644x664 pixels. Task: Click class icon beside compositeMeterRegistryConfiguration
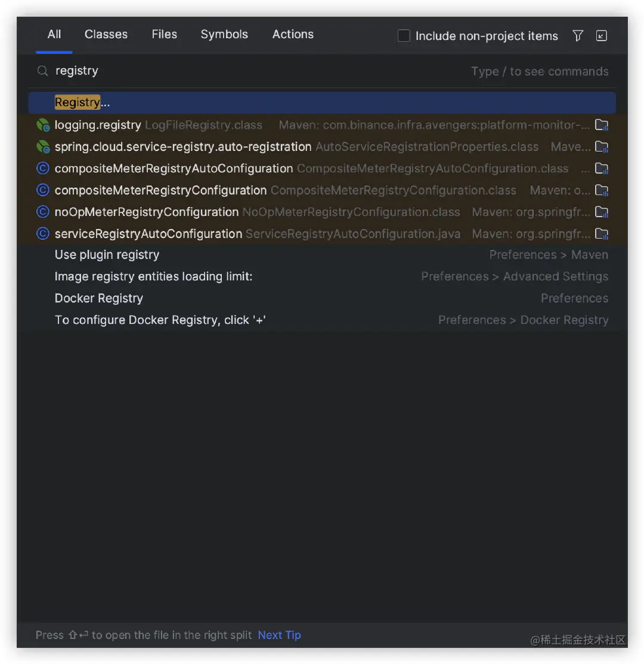[x=43, y=190]
